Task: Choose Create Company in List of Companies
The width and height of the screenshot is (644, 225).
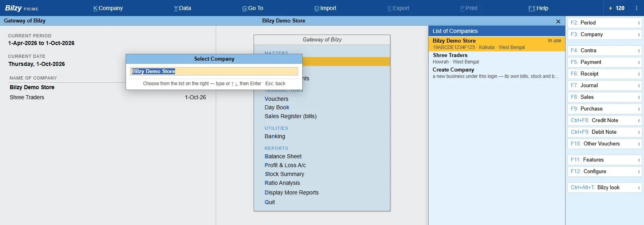Action: tap(497, 73)
